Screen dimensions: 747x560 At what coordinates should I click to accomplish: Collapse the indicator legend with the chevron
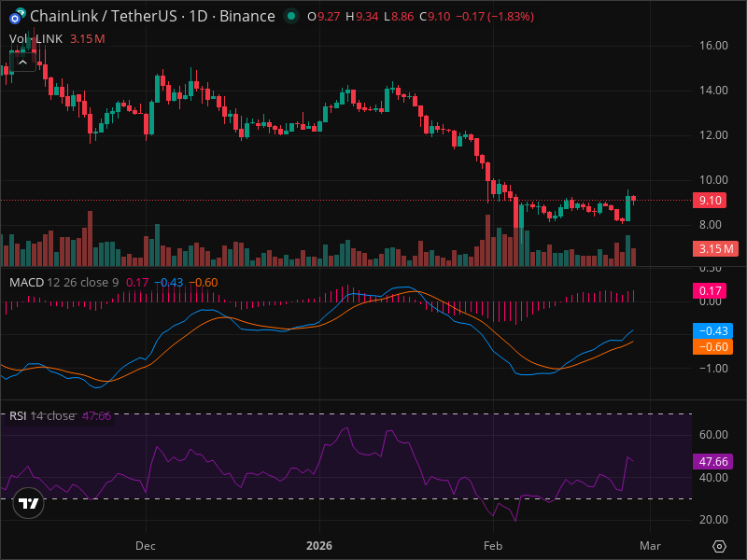point(22,63)
